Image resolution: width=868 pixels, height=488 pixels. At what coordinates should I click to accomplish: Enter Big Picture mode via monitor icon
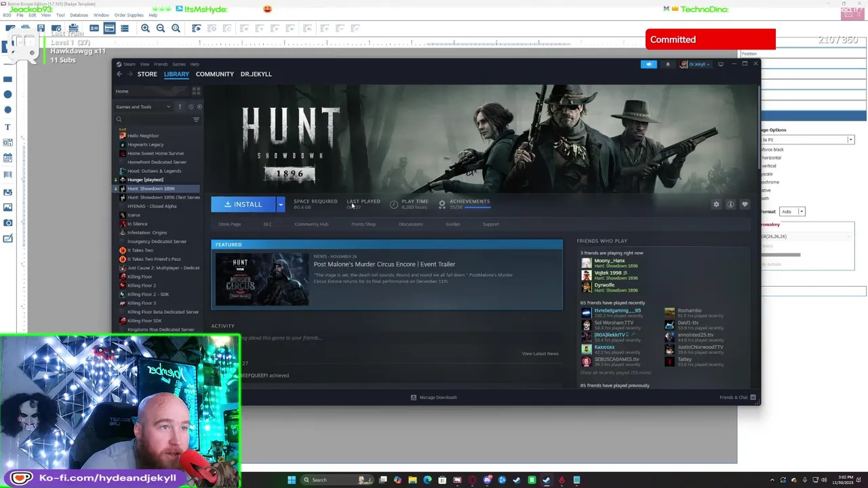click(x=721, y=64)
